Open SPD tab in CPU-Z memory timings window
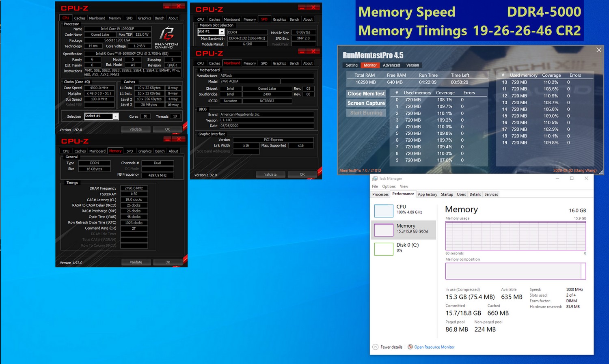The image size is (609, 364). point(130,151)
